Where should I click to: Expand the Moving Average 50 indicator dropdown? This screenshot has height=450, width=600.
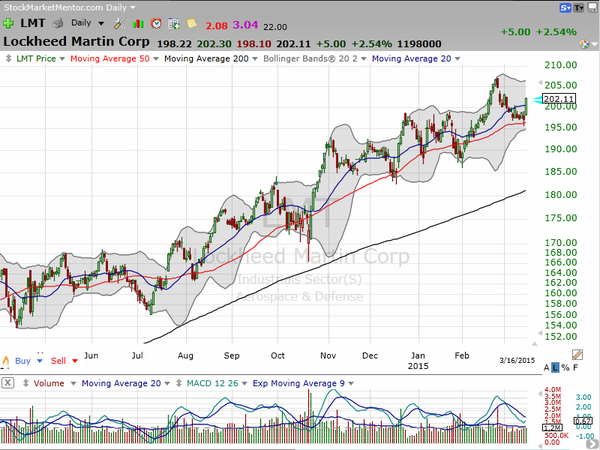pyautogui.click(x=114, y=59)
